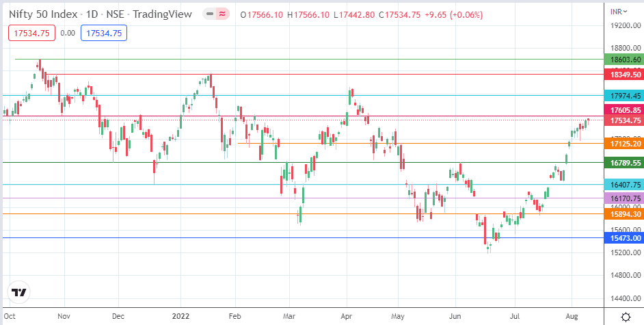Select the orange 15894.30 price label
The height and width of the screenshot is (325, 644).
pyautogui.click(x=624, y=214)
